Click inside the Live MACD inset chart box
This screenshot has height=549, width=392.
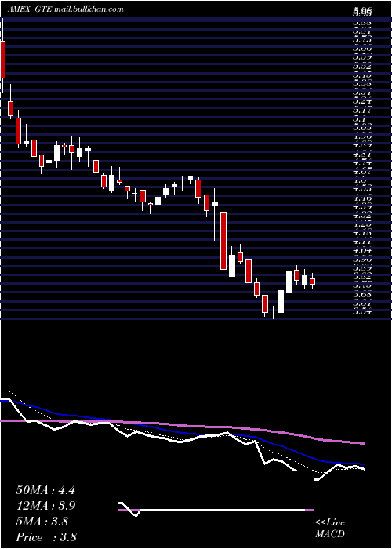[216, 510]
